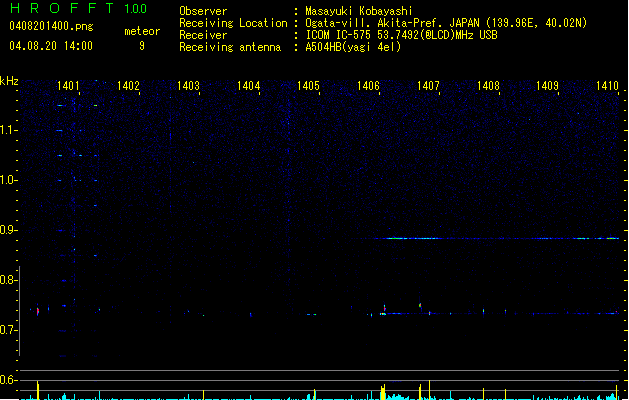Click the ICOM IC-575 receiver text

pyautogui.click(x=401, y=35)
